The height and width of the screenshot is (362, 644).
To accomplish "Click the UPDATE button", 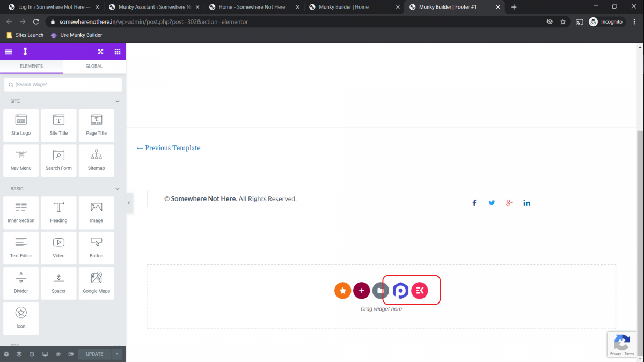I will pos(94,354).
